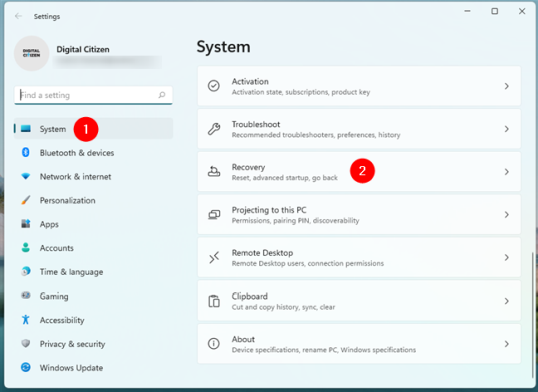The height and width of the screenshot is (392, 538).
Task: Click the Accessibility figure icon
Action: [26, 320]
